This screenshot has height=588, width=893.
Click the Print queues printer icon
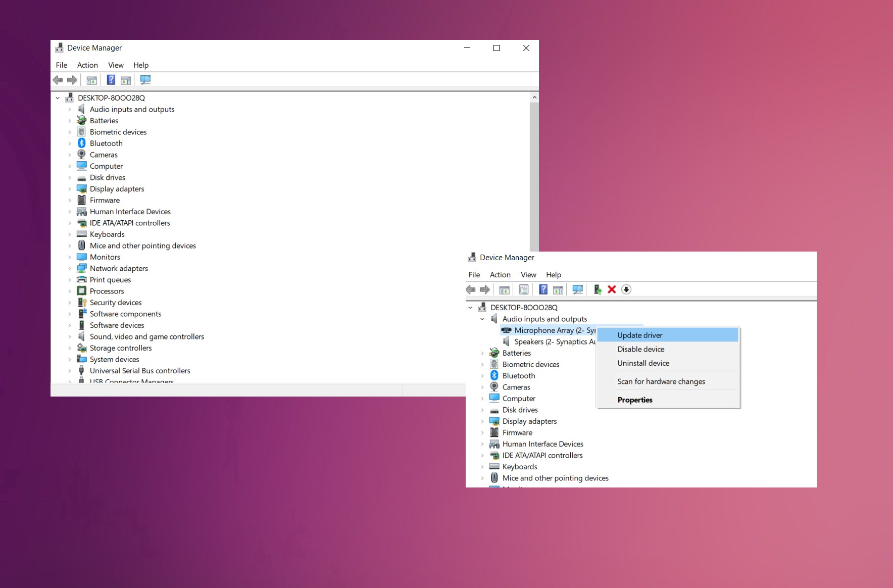click(82, 280)
